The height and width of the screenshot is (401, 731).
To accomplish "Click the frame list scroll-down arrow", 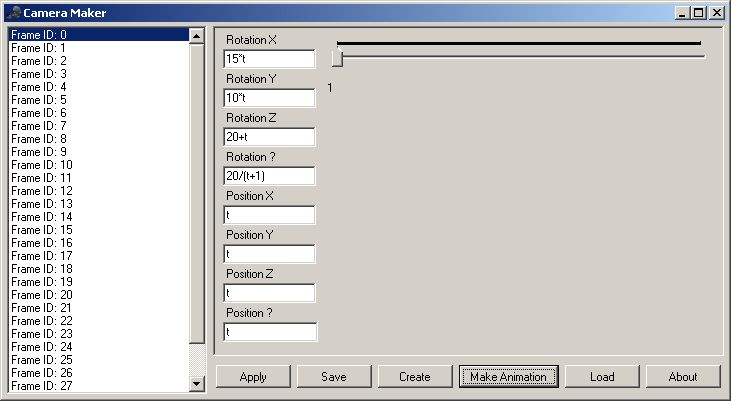I will click(x=196, y=383).
